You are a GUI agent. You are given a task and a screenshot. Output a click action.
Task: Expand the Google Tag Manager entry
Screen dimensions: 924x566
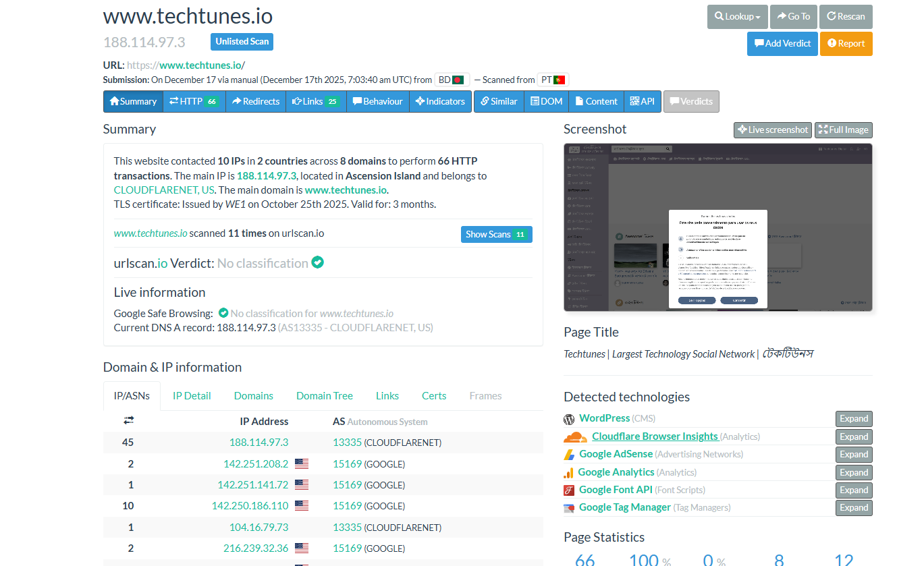pyautogui.click(x=853, y=507)
